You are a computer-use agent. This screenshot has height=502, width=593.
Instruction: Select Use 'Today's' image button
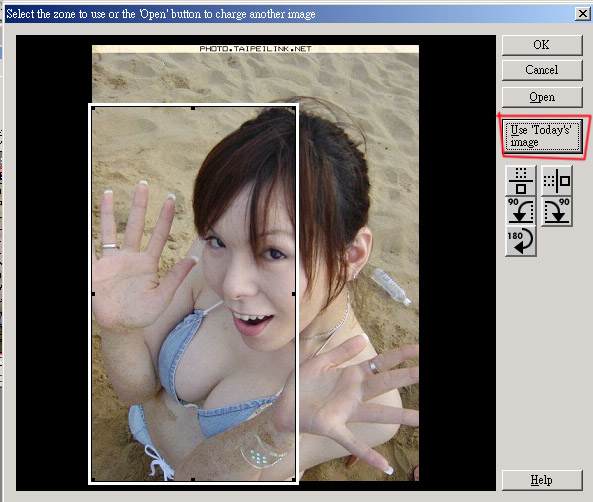[542, 136]
